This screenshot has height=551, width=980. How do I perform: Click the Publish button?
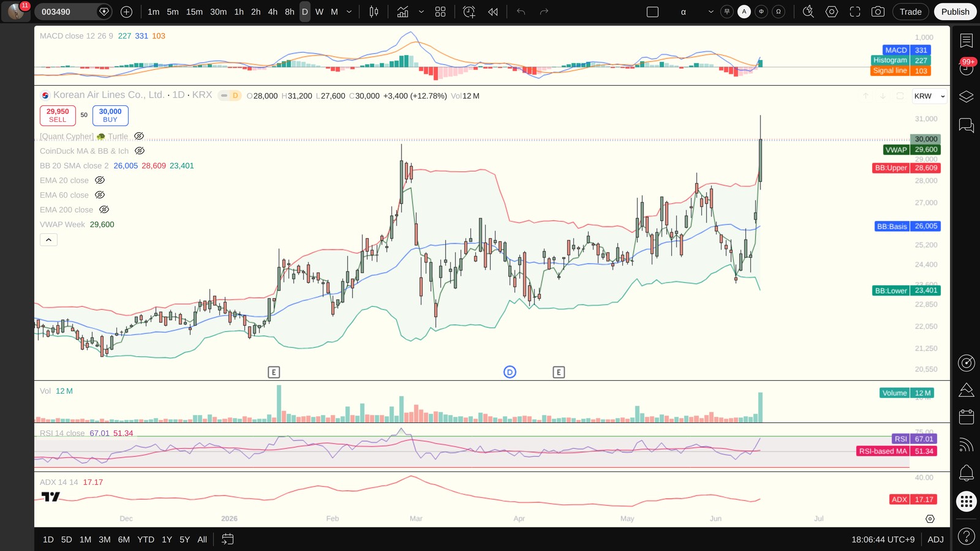click(x=955, y=12)
